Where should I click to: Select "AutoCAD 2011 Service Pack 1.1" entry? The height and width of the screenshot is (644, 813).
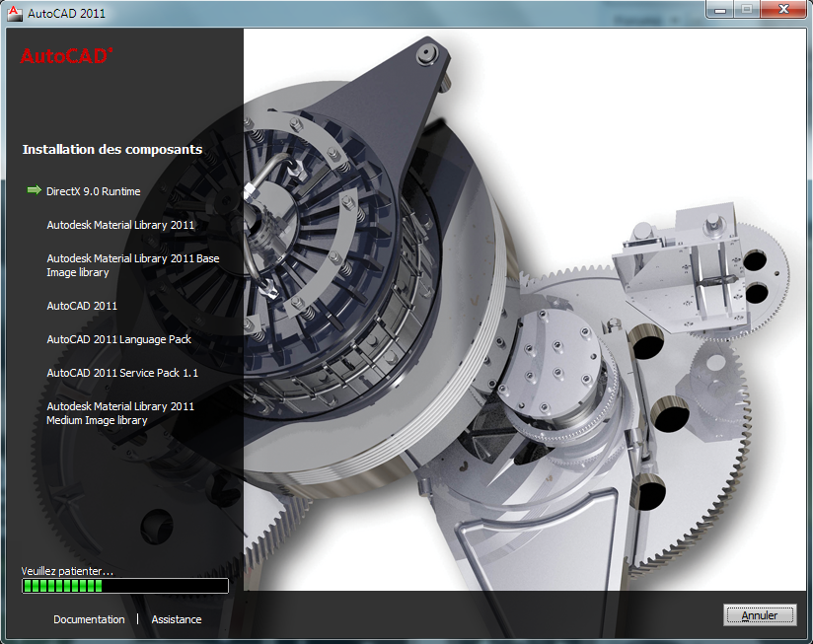pos(122,373)
